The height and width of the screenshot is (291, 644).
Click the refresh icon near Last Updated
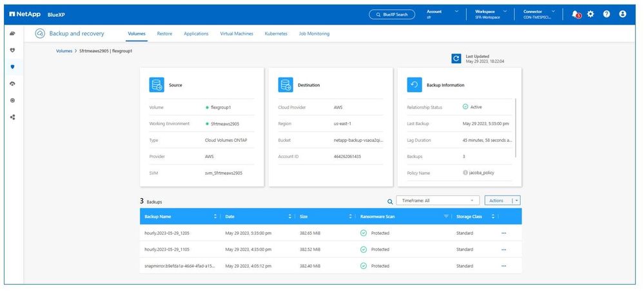[456, 59]
